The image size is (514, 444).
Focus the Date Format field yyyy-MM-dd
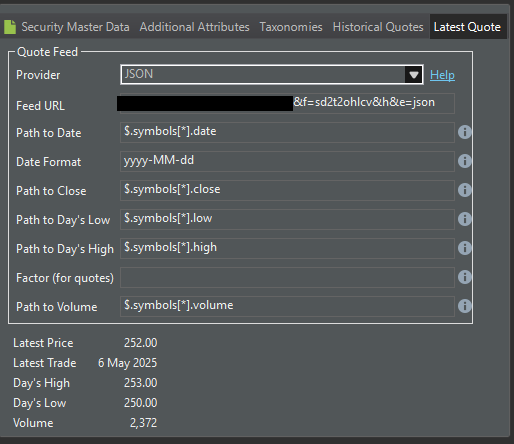tap(287, 161)
